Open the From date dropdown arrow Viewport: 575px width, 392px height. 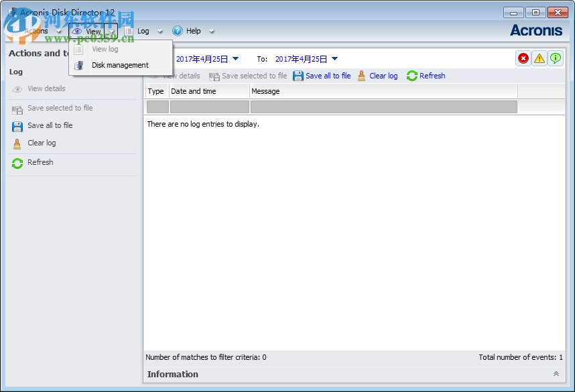tap(236, 59)
